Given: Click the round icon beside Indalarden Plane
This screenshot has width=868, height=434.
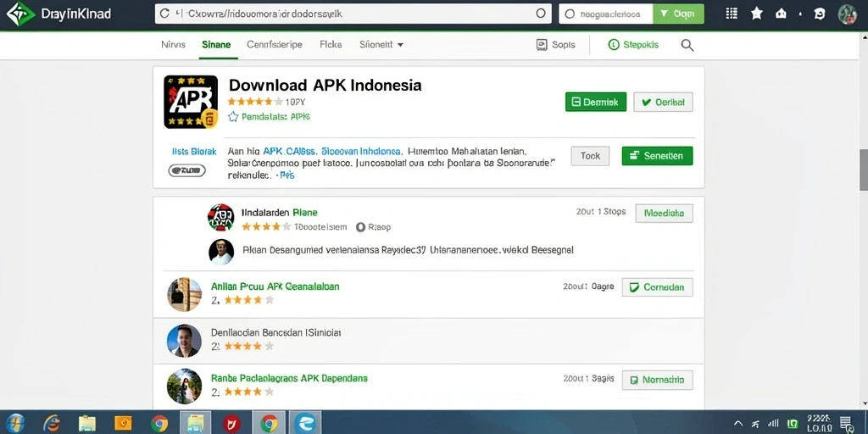Looking at the screenshot, I should pyautogui.click(x=221, y=217).
